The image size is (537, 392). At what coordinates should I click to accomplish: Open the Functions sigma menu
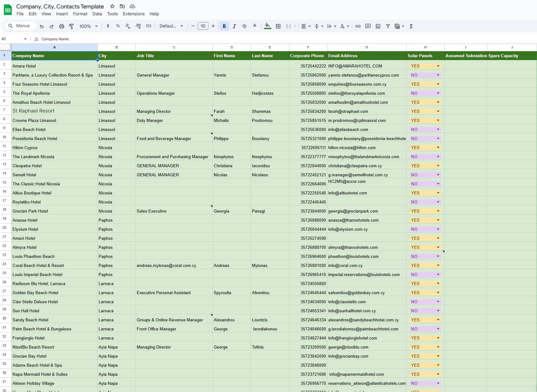click(x=411, y=26)
